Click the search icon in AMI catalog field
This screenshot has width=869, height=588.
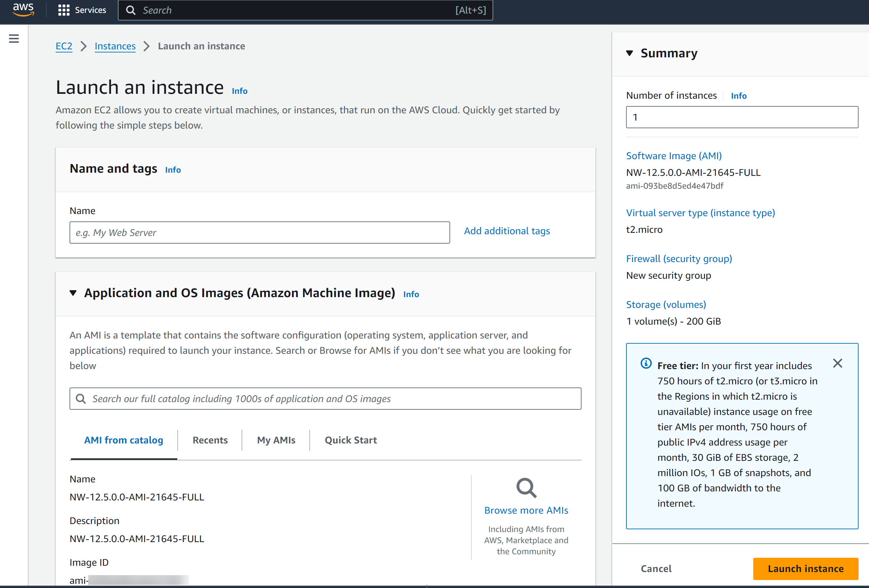(x=81, y=399)
